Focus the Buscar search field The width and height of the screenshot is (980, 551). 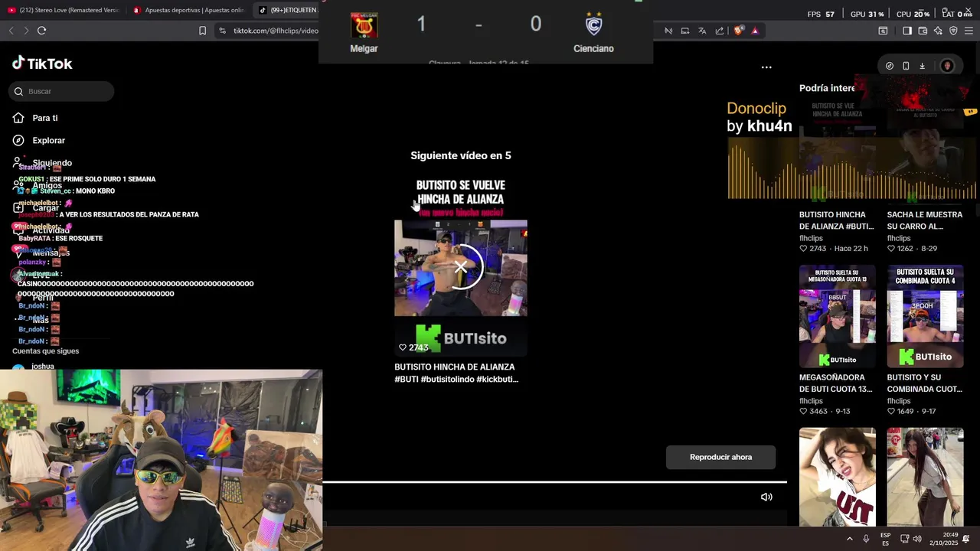(61, 91)
